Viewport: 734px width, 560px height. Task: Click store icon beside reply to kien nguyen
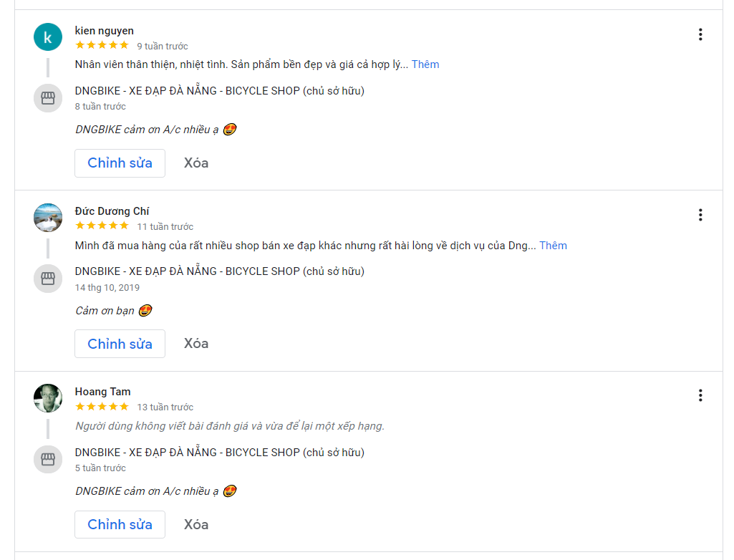click(48, 98)
